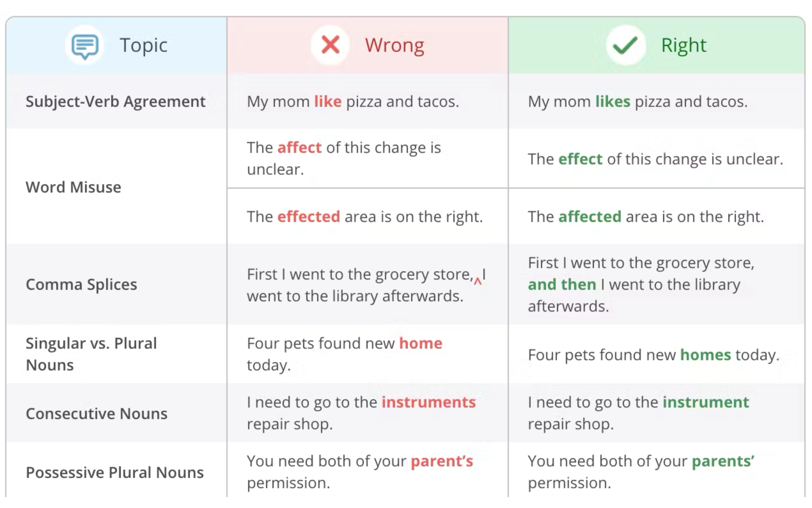The image size is (812, 508).
Task: Select the "Topic" column header text
Action: pyautogui.click(x=143, y=45)
